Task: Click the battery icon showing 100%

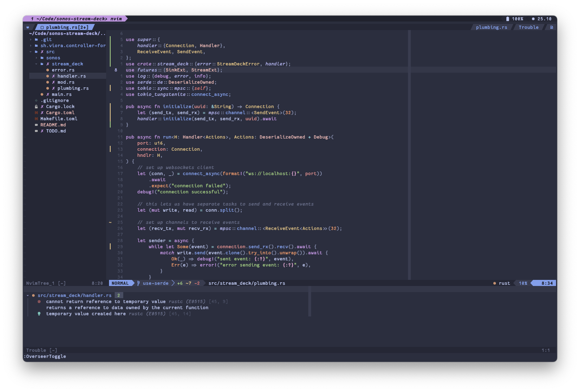Action: [508, 19]
